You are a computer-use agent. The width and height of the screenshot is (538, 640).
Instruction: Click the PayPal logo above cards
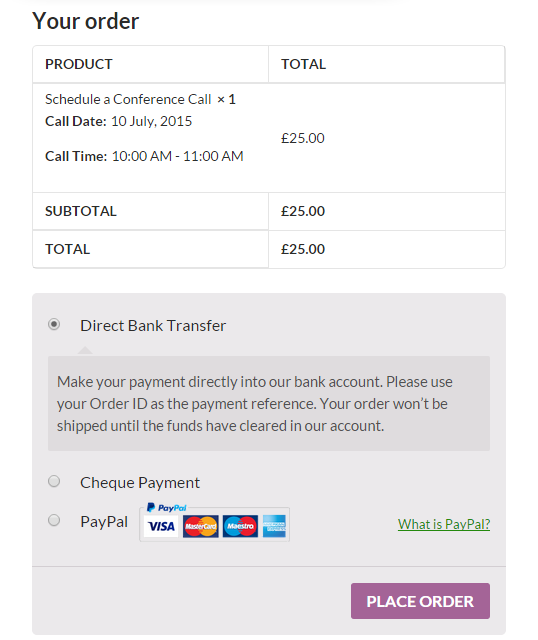(166, 507)
